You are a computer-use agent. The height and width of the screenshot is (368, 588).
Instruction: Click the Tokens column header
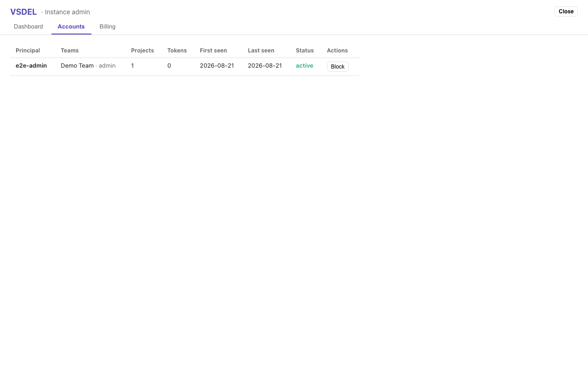coord(177,51)
